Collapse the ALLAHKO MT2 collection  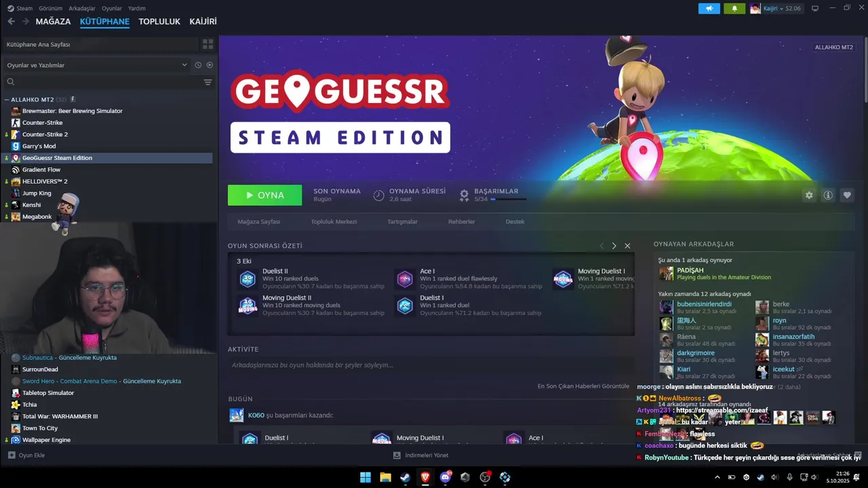click(x=7, y=100)
